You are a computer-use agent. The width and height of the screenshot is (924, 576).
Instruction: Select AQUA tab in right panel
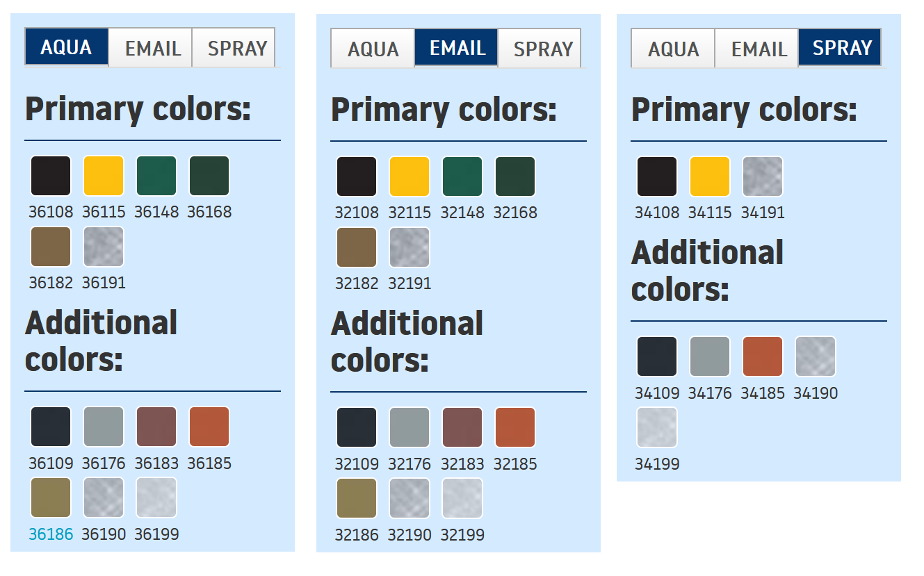[673, 49]
